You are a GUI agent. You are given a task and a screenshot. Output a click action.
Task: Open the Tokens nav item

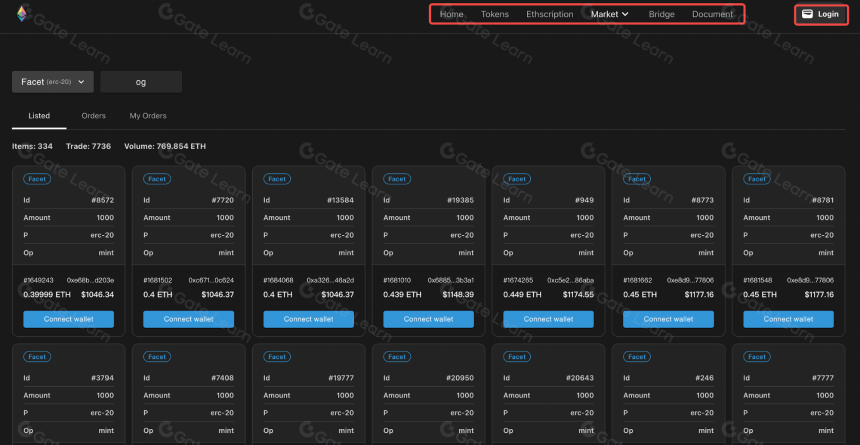tap(495, 14)
